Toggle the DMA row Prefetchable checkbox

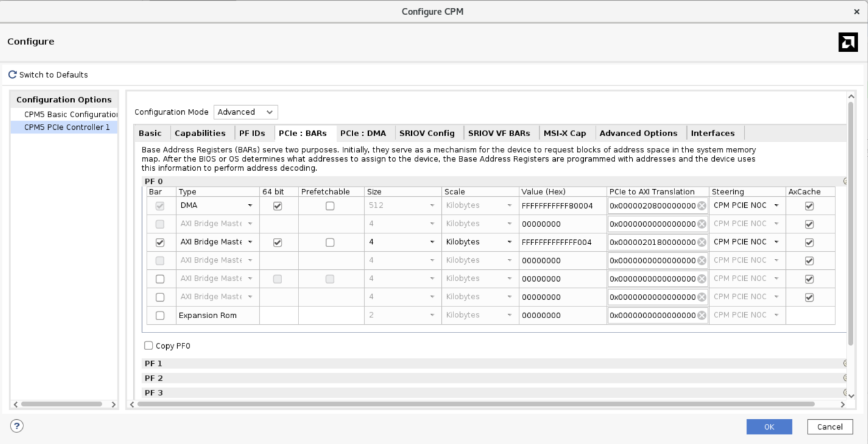point(330,206)
